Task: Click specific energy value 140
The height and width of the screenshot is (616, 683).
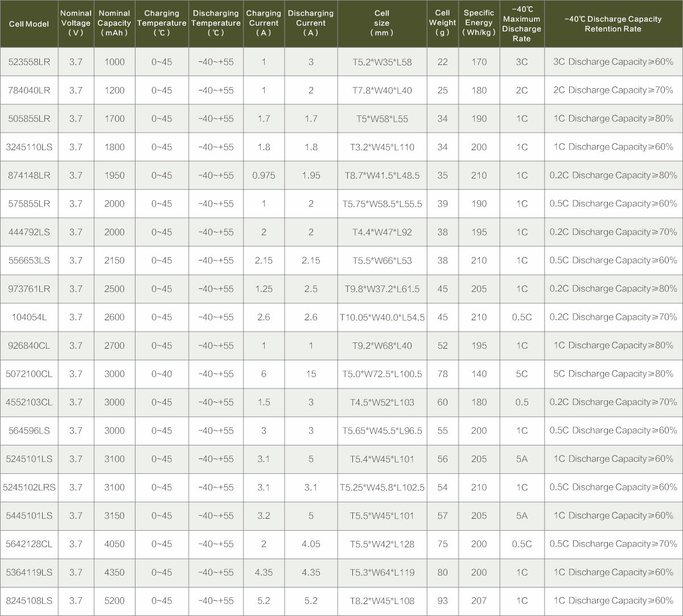Action: point(479,374)
